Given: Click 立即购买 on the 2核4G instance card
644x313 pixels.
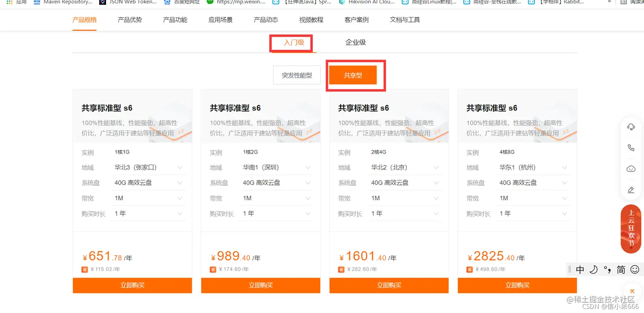Looking at the screenshot, I should click(x=388, y=285).
